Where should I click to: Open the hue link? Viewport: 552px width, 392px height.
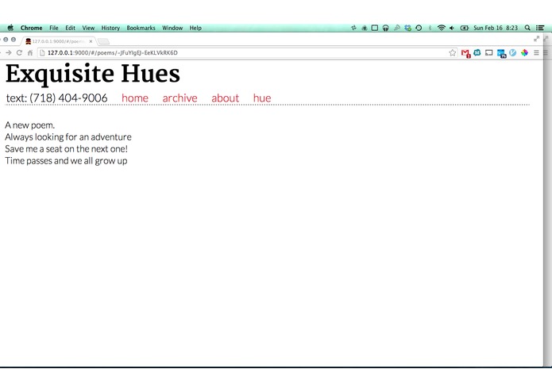point(262,98)
